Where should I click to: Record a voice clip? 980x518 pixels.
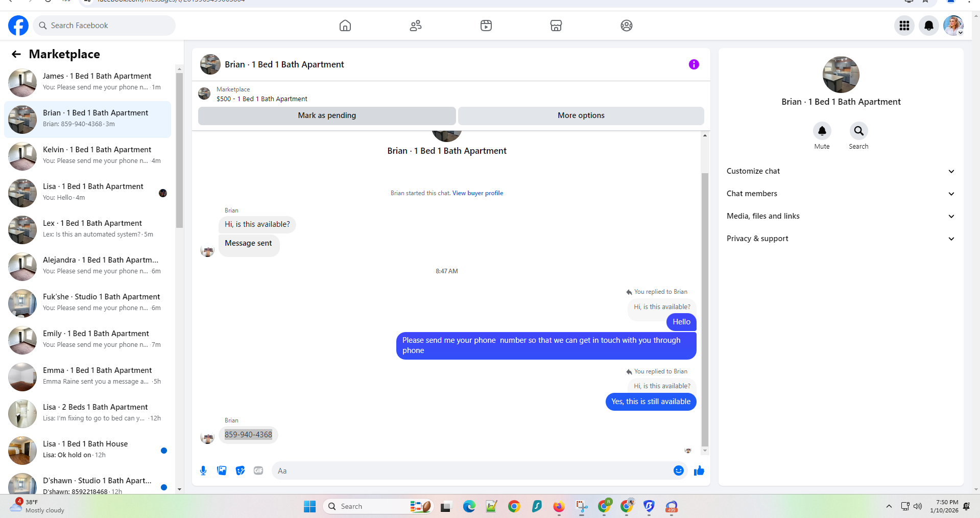click(x=203, y=470)
